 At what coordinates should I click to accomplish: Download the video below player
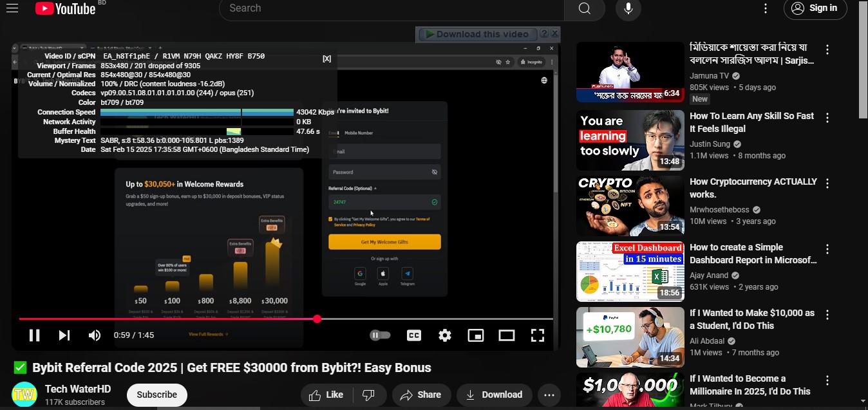pyautogui.click(x=495, y=395)
